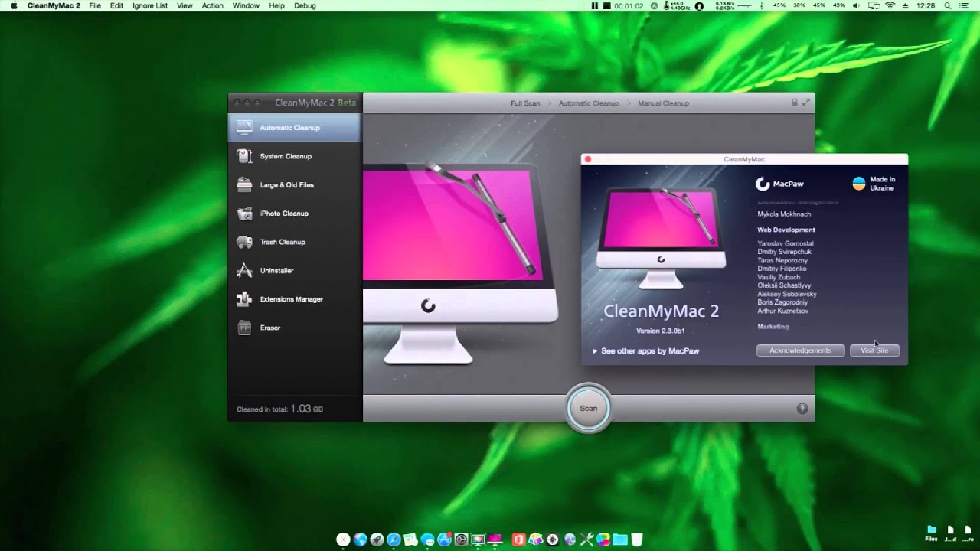Viewport: 980px width, 551px height.
Task: Open Wi-Fi status menu
Action: pyautogui.click(x=890, y=5)
